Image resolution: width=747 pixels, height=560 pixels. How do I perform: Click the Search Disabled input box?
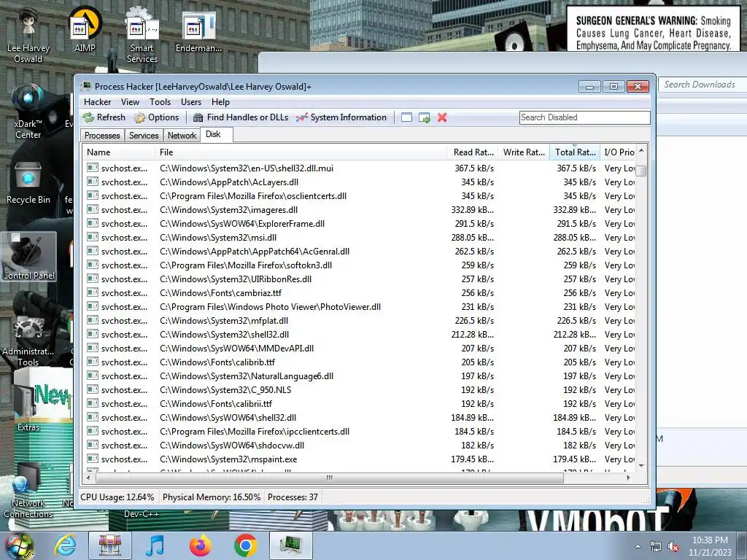click(584, 117)
